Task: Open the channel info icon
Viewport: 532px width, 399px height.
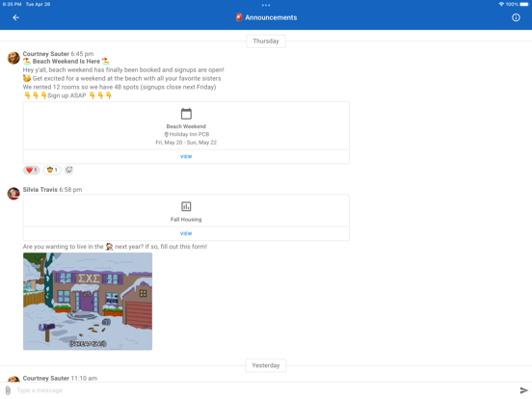Action: tap(516, 17)
